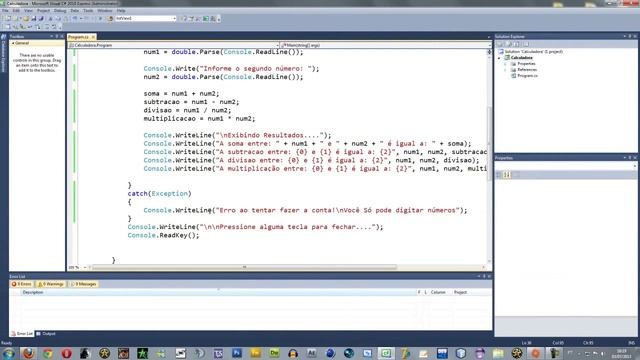This screenshot has width=640, height=360.
Task: Open Photoshop from the taskbar
Action: (237, 353)
